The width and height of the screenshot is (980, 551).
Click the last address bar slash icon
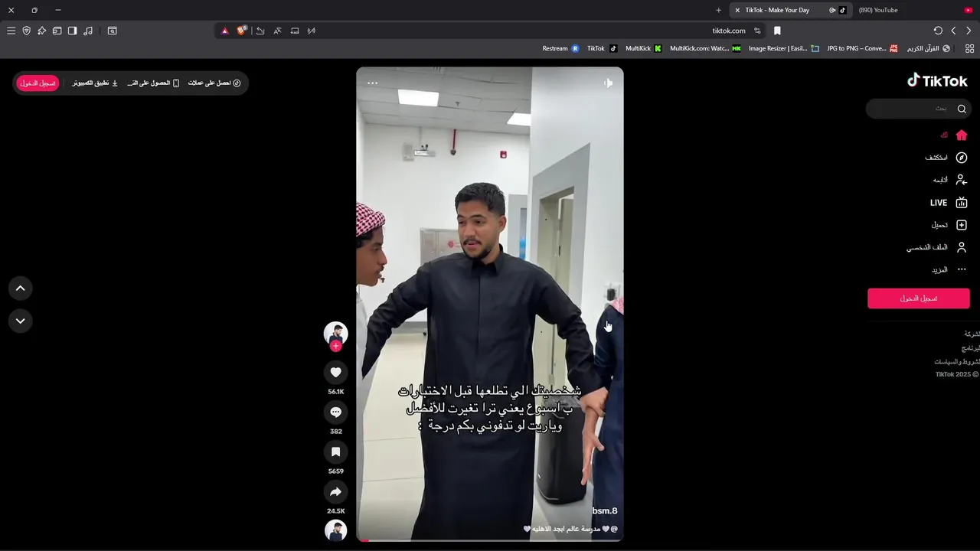(312, 31)
